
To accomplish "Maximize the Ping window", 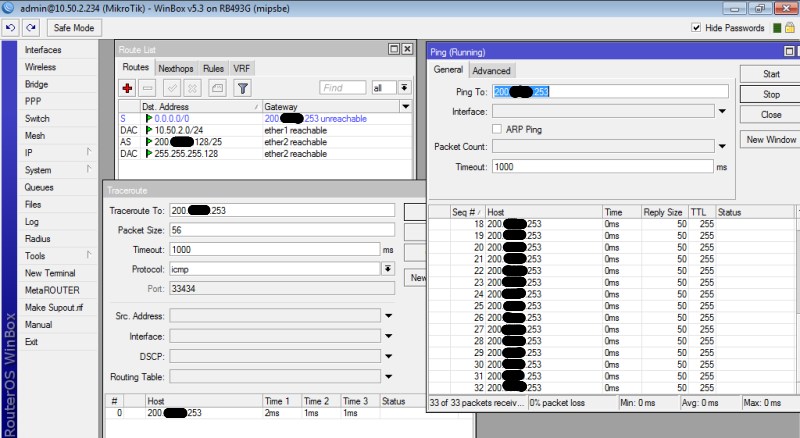I will click(x=789, y=51).
